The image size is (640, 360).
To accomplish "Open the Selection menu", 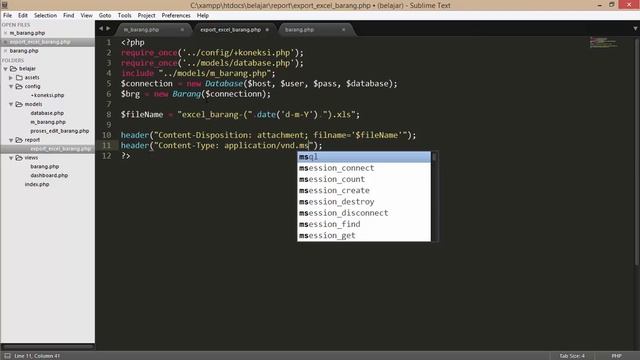I will (x=45, y=16).
